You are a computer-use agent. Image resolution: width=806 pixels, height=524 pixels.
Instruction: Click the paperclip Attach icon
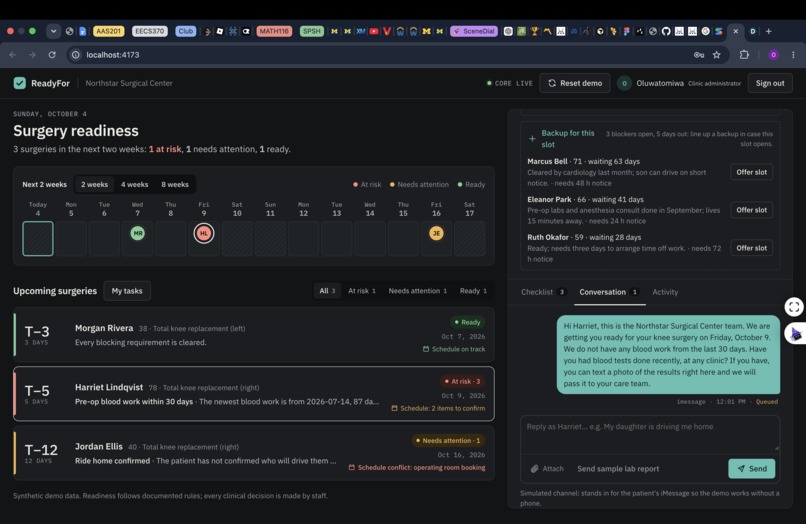[535, 468]
